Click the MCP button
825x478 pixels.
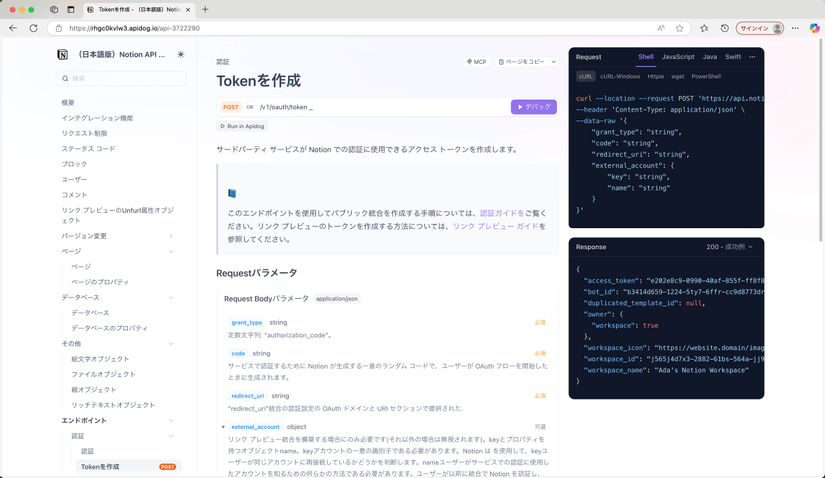pos(477,62)
